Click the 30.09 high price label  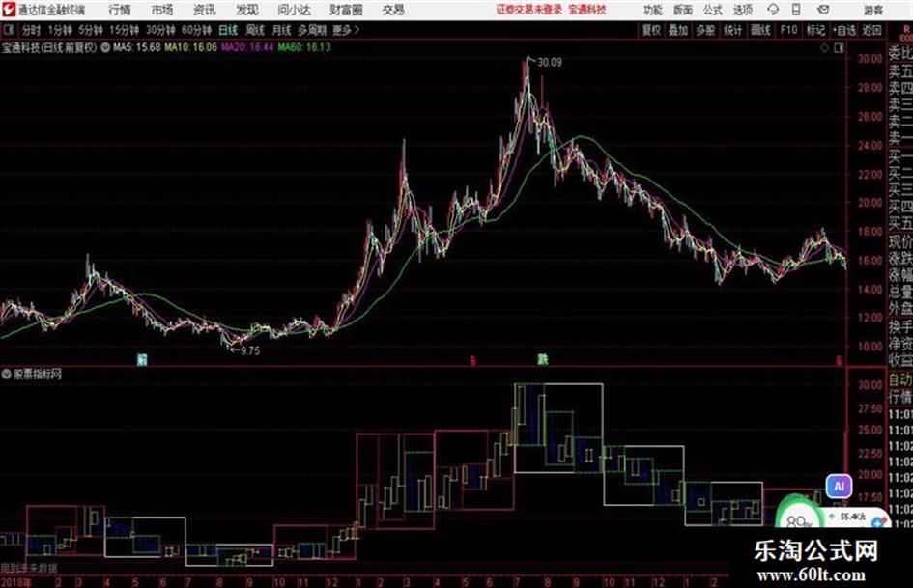coord(550,63)
